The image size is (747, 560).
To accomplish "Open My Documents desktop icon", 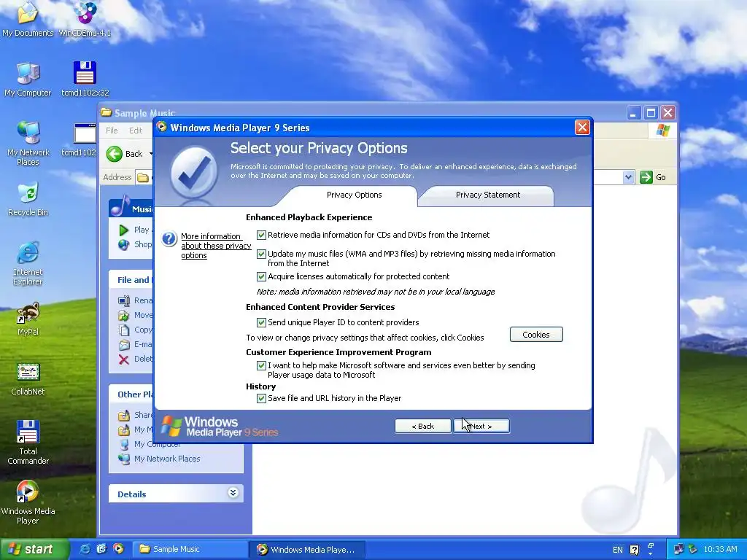I will pyautogui.click(x=28, y=19).
